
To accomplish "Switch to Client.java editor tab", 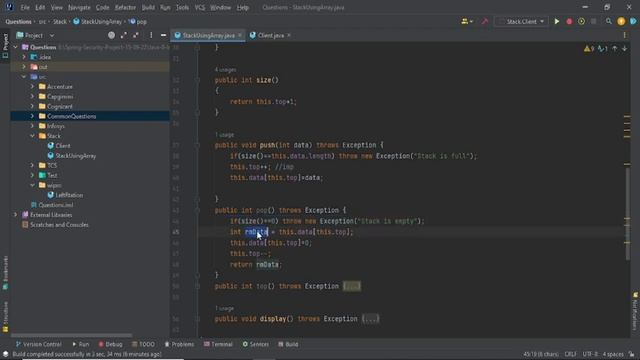I will [270, 36].
